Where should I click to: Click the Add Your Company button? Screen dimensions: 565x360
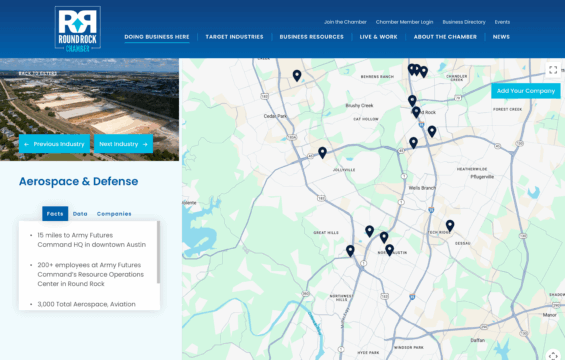pos(526,91)
